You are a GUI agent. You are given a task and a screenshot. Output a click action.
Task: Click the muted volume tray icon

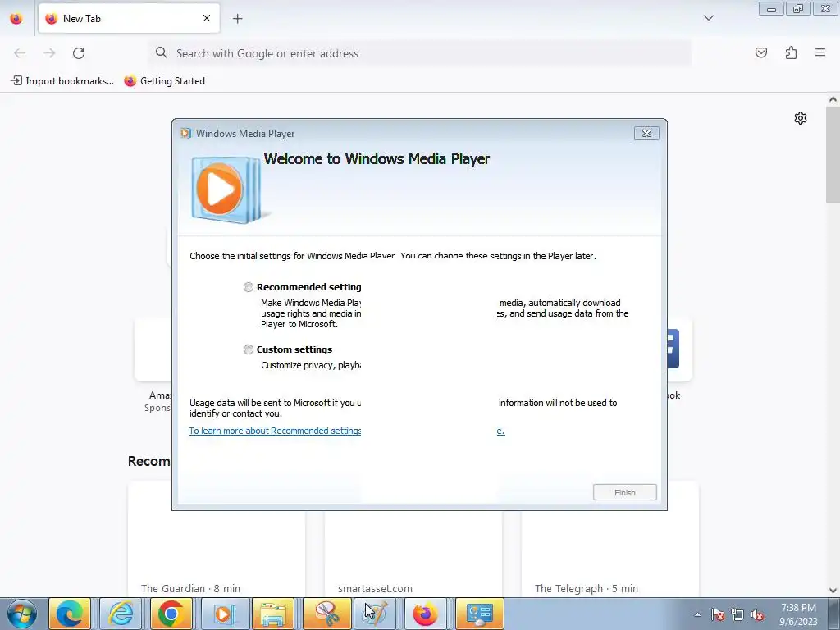click(x=757, y=614)
